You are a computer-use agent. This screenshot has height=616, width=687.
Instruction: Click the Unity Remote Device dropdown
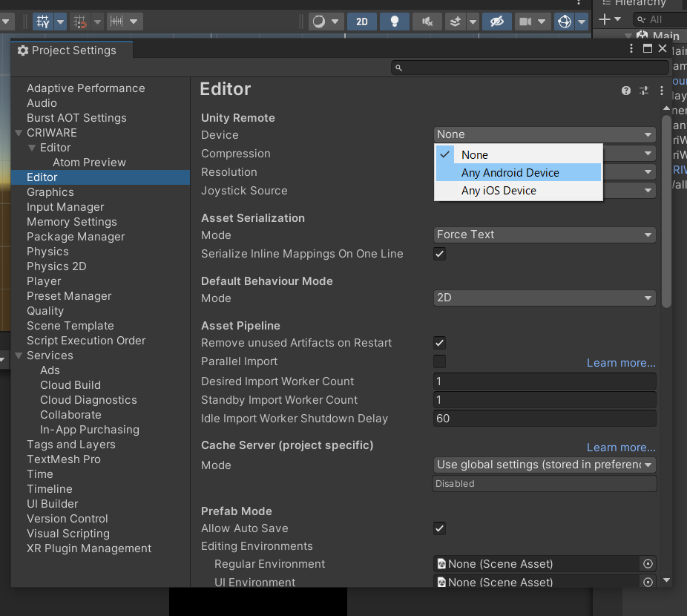point(545,134)
